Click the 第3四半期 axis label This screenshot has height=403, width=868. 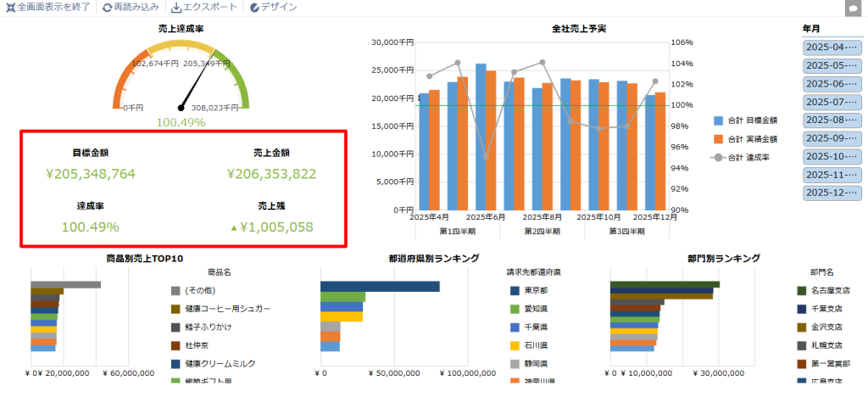click(627, 231)
